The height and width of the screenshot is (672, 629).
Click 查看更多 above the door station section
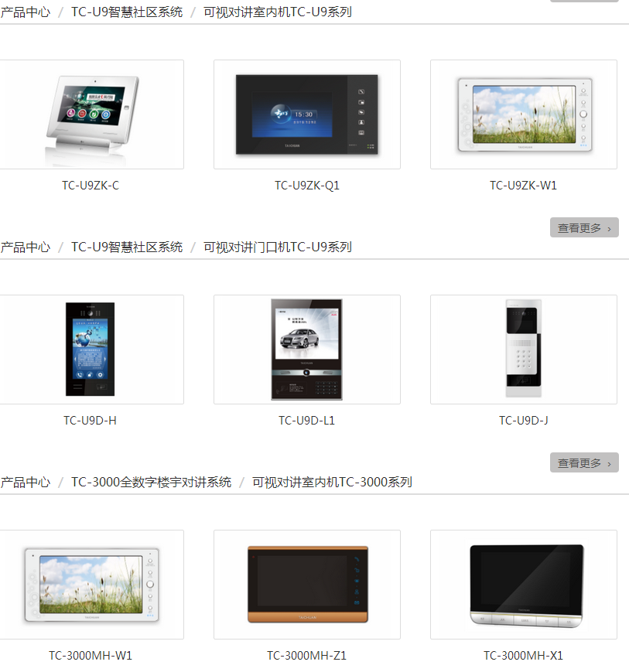[584, 227]
